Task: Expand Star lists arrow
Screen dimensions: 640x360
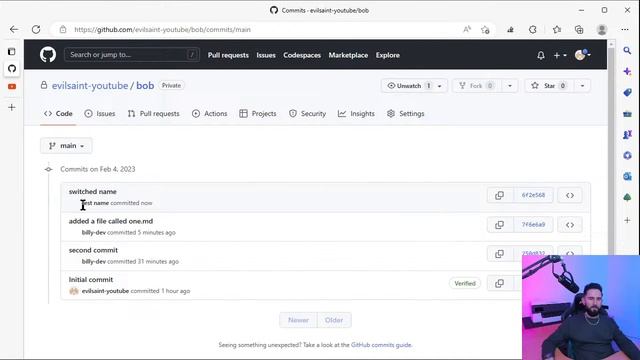Action: coord(582,86)
